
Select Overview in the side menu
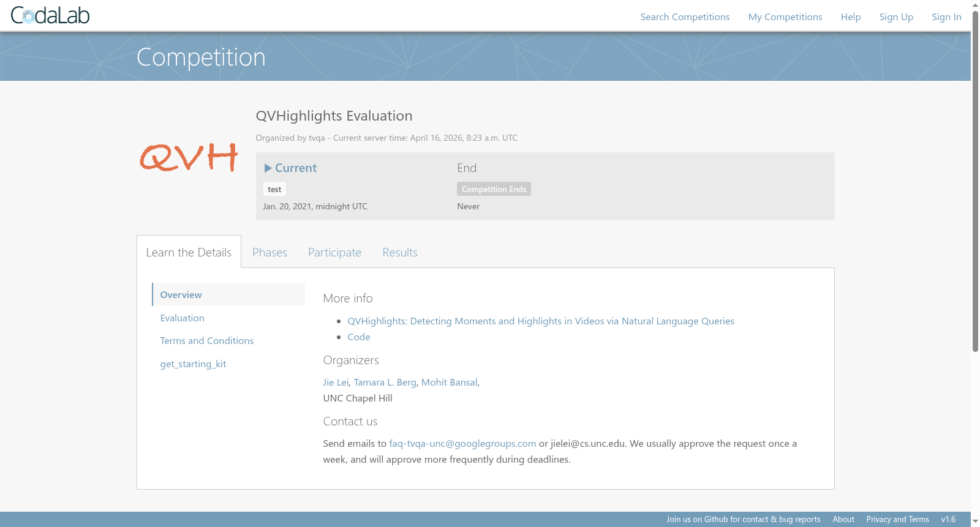click(x=228, y=294)
